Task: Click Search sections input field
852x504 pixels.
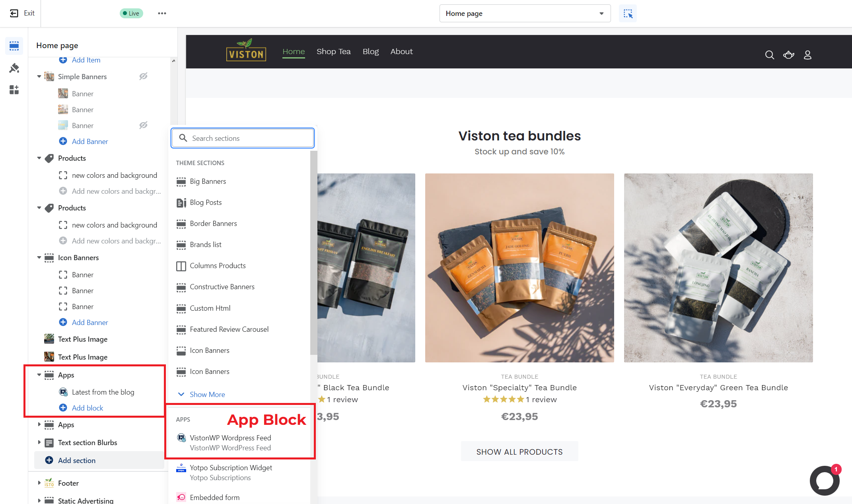Action: tap(242, 138)
